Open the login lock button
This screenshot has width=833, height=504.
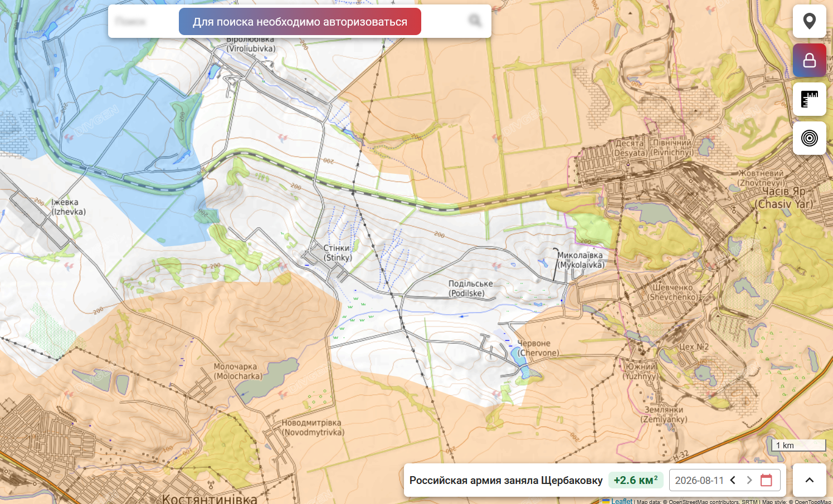809,60
